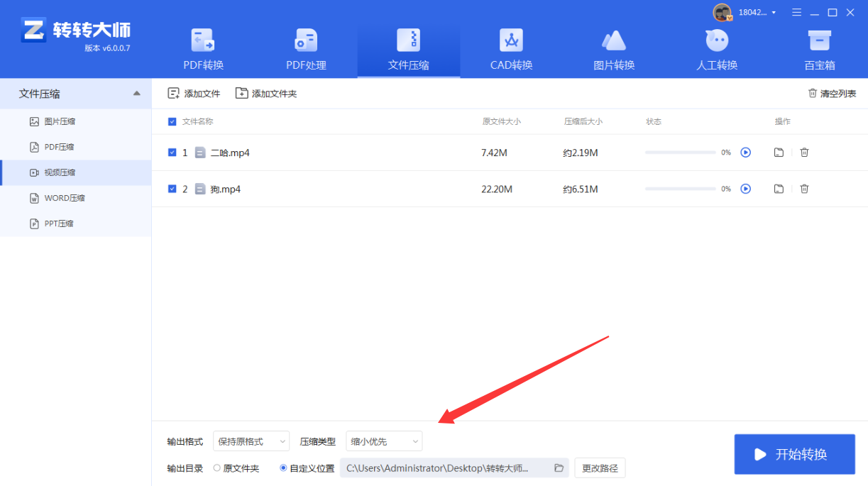Uncheck the 二哈.mp4 row checkbox
The width and height of the screenshot is (868, 486).
(x=172, y=153)
